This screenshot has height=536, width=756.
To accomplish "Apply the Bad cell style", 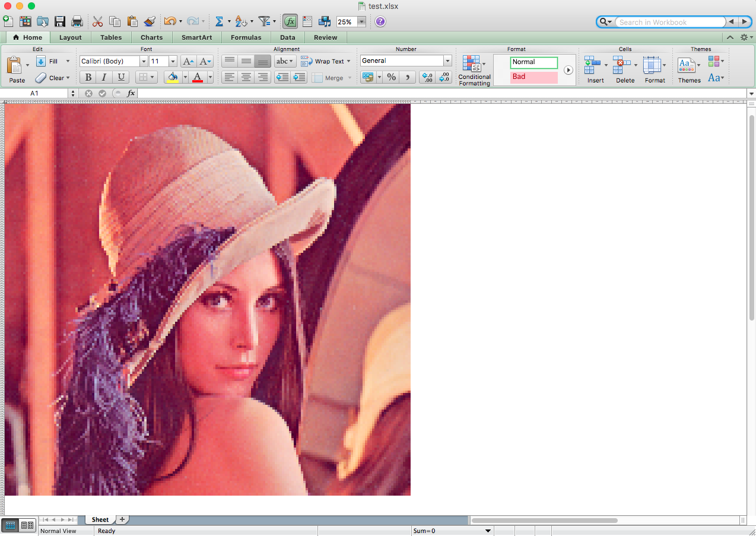I will tap(534, 77).
